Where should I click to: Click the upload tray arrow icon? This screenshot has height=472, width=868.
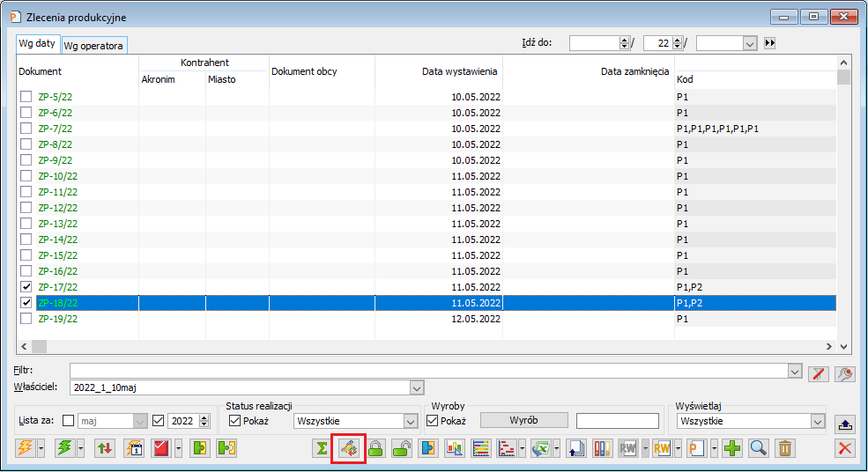(x=845, y=424)
